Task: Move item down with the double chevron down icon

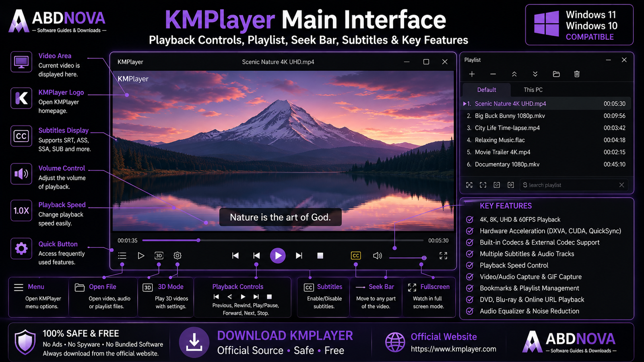Action: click(x=535, y=74)
